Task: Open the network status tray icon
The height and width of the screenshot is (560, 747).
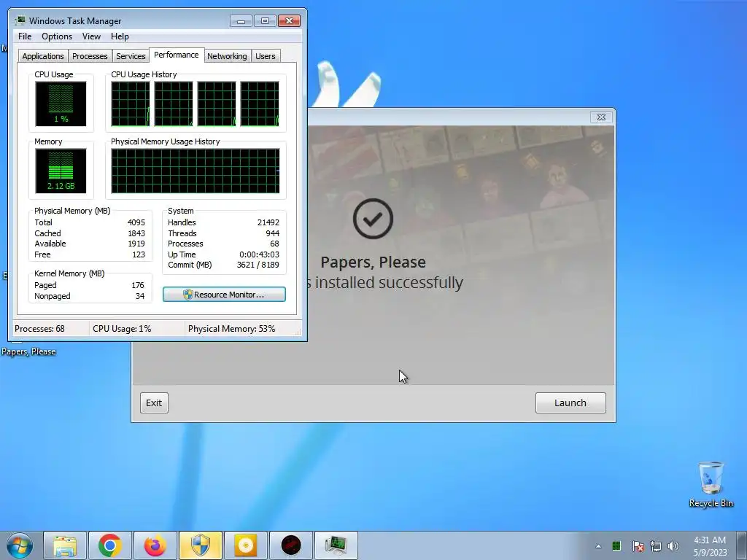Action: pos(656,546)
